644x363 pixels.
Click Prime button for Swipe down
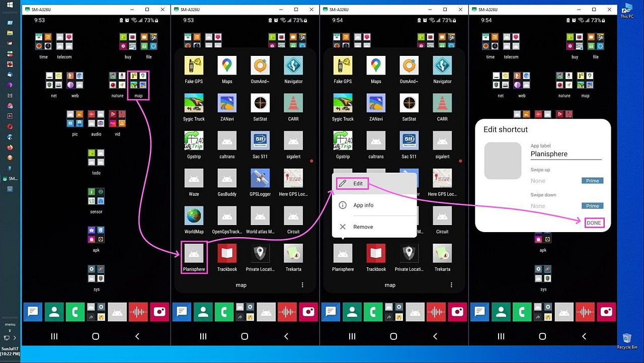click(593, 206)
